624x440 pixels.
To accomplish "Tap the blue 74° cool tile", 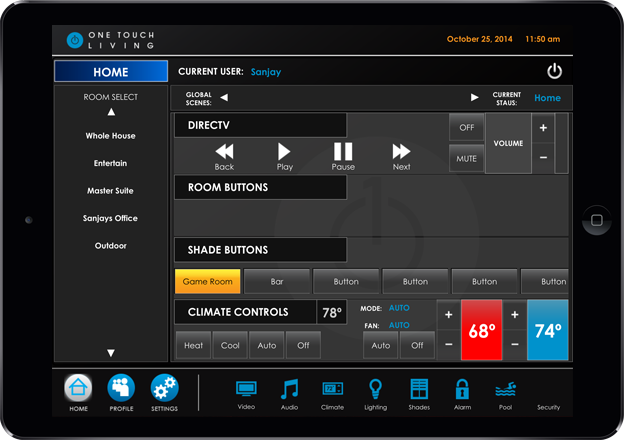I will pos(548,330).
